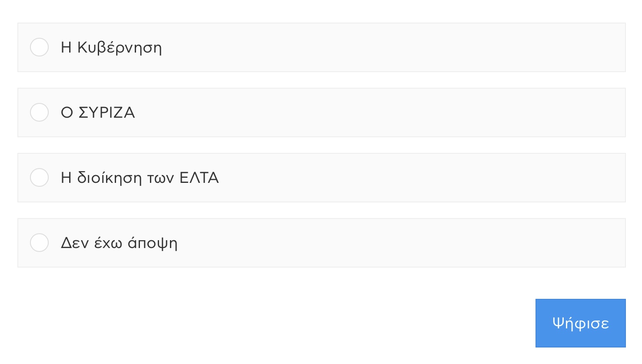Select the "Ο ΣΥΡΙΖΑ" radio button
Viewport: 642px width, 364px height.
(39, 113)
